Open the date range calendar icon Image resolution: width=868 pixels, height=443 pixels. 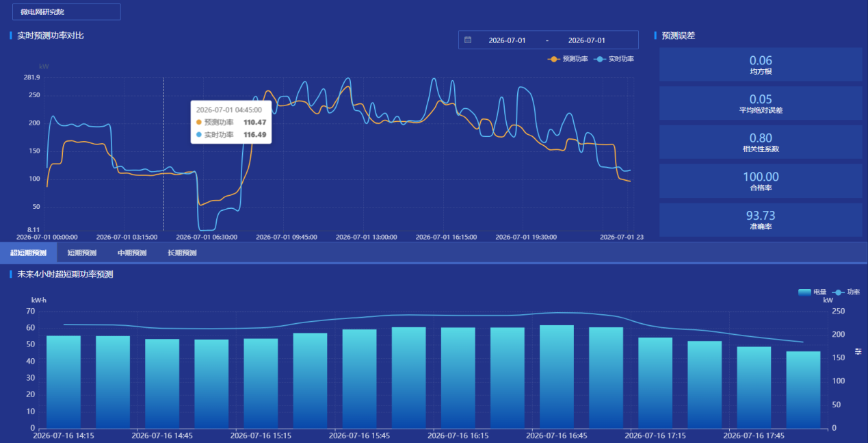coord(468,40)
